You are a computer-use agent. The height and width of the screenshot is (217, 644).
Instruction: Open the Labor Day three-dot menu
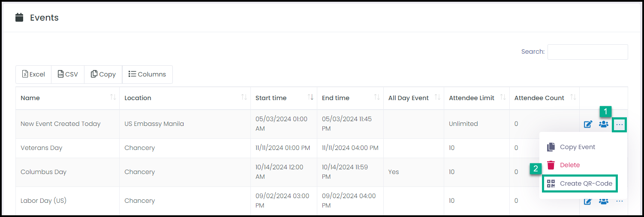click(x=620, y=201)
